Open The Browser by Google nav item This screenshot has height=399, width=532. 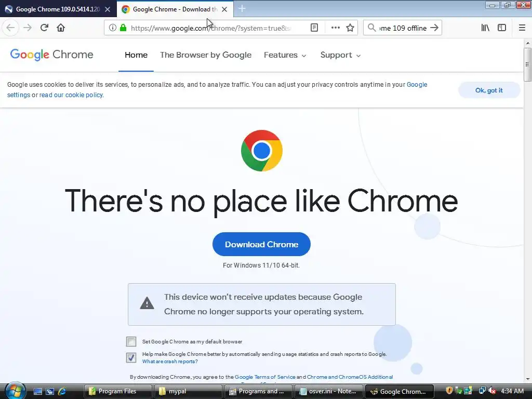[206, 55]
